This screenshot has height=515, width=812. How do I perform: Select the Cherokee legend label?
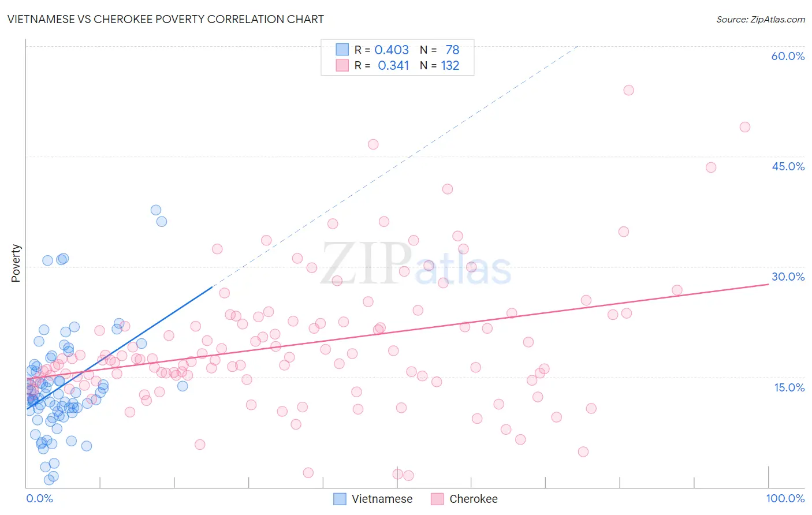click(x=474, y=499)
